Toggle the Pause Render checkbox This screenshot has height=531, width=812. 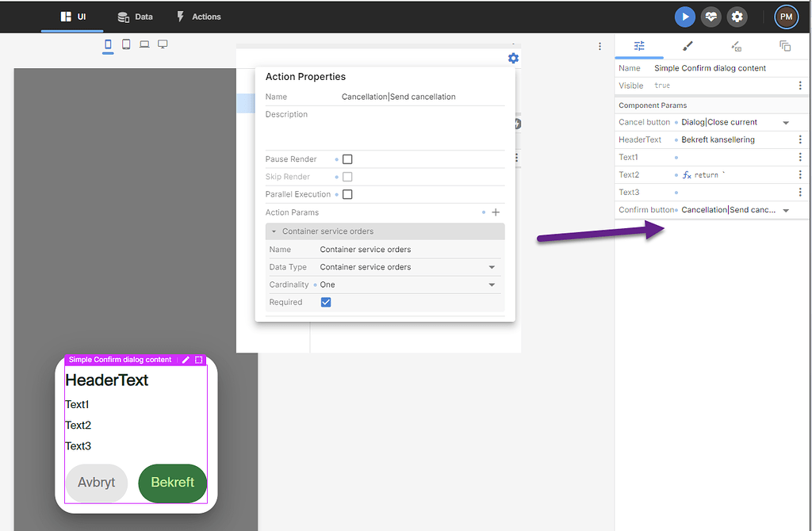(x=347, y=159)
